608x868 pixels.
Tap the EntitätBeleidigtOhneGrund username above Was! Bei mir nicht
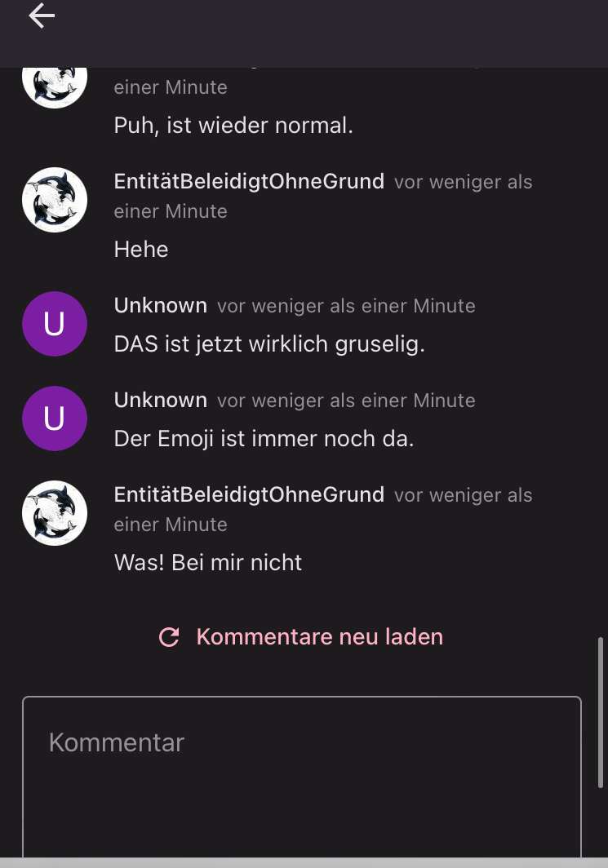tap(249, 494)
